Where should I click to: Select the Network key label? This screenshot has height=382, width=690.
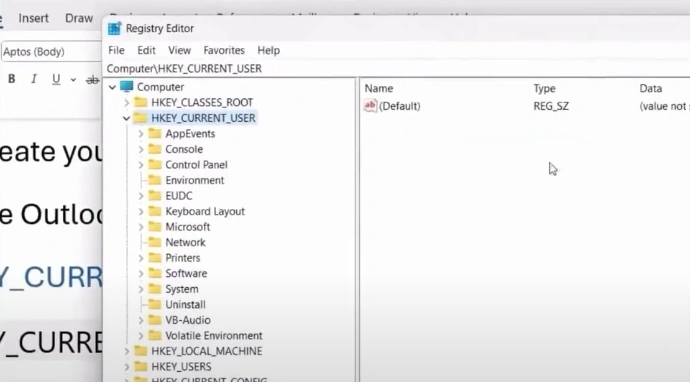point(185,242)
